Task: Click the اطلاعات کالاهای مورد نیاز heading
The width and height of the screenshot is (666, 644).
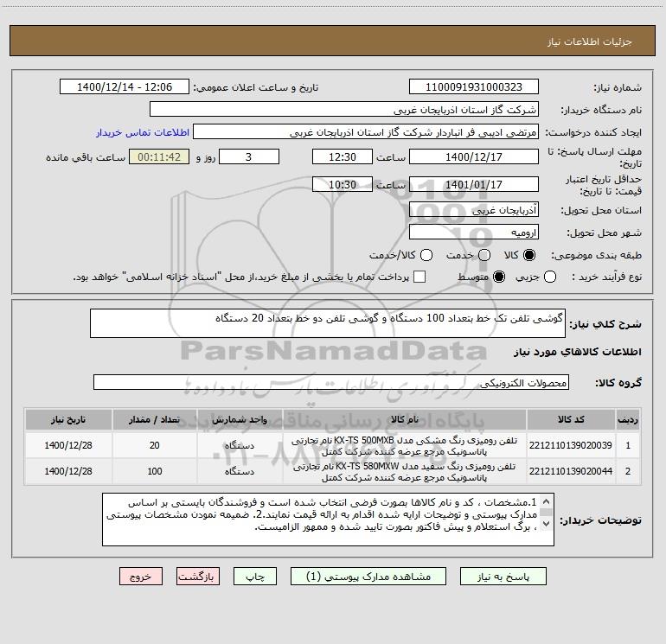Action: (577, 352)
